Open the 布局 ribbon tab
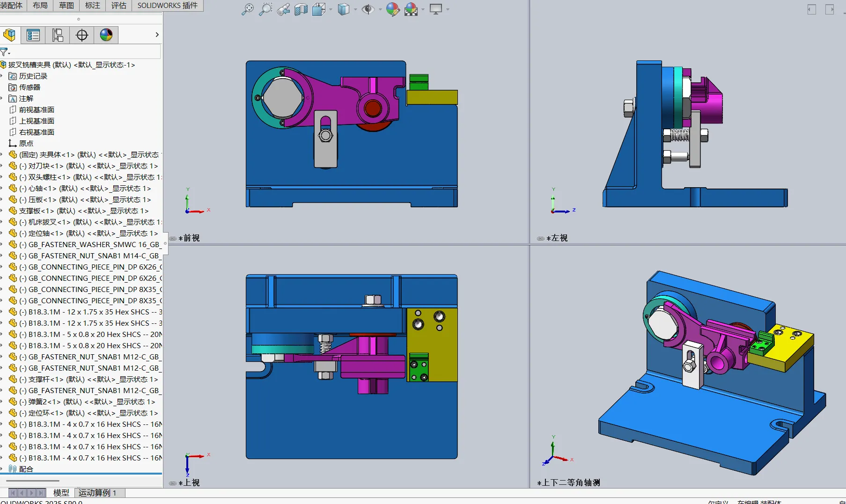 [x=40, y=5]
